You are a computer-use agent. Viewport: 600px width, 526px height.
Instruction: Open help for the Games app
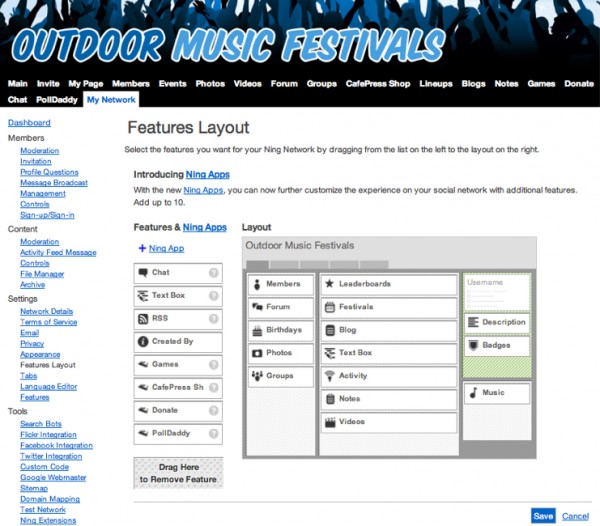coord(214,365)
